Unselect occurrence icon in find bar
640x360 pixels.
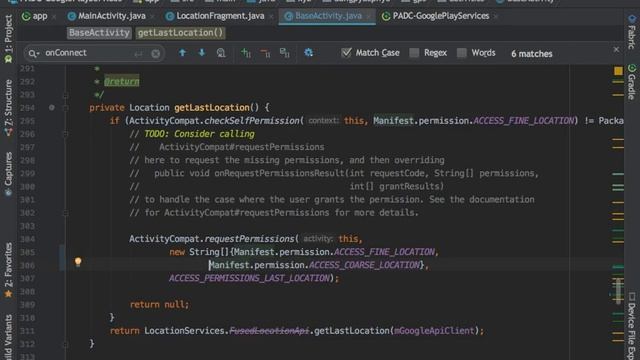coord(265,53)
